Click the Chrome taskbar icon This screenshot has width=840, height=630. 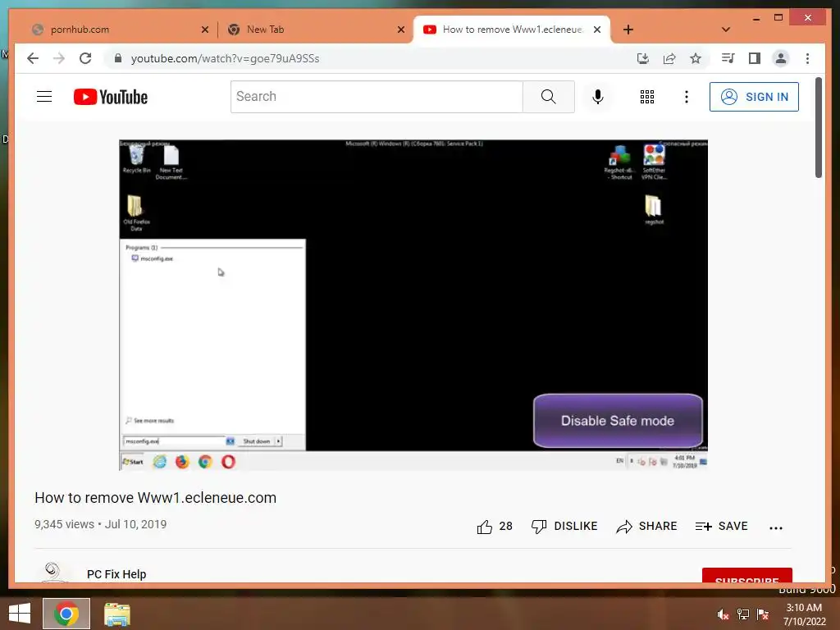[x=66, y=614]
